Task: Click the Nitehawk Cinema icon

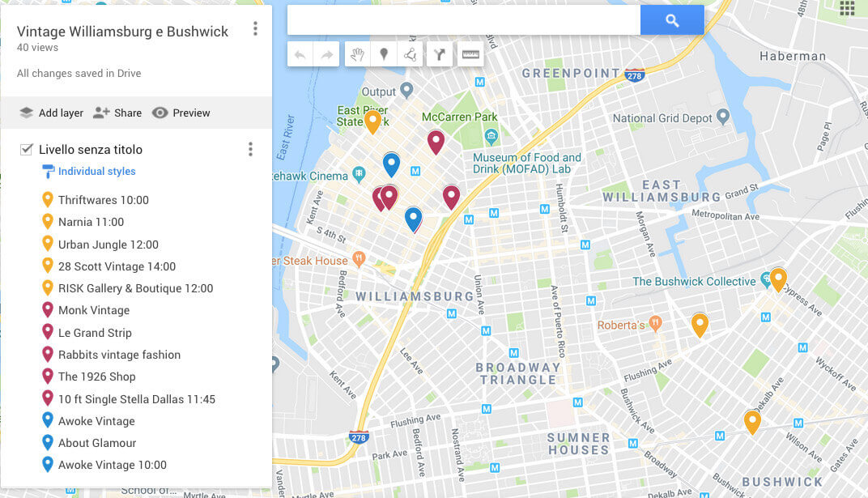Action: [359, 174]
